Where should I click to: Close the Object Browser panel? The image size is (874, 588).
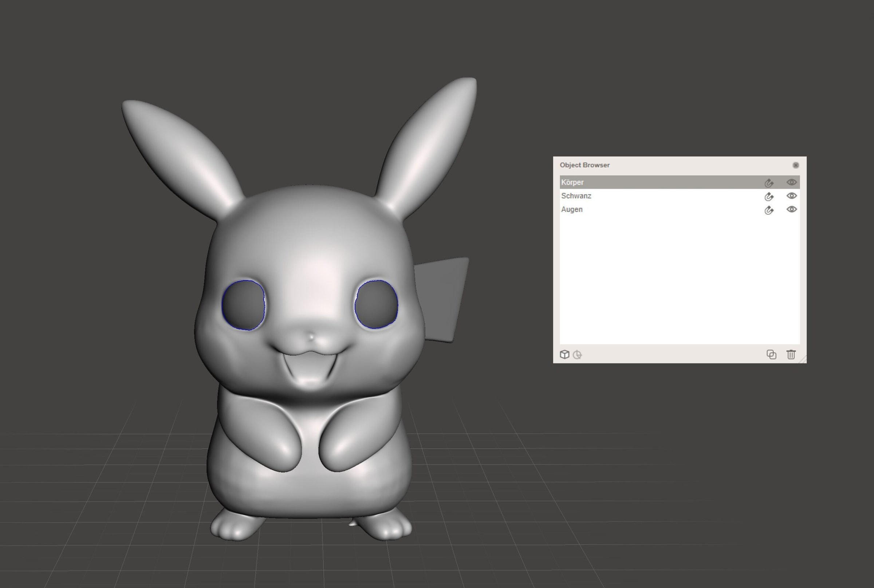click(x=796, y=165)
